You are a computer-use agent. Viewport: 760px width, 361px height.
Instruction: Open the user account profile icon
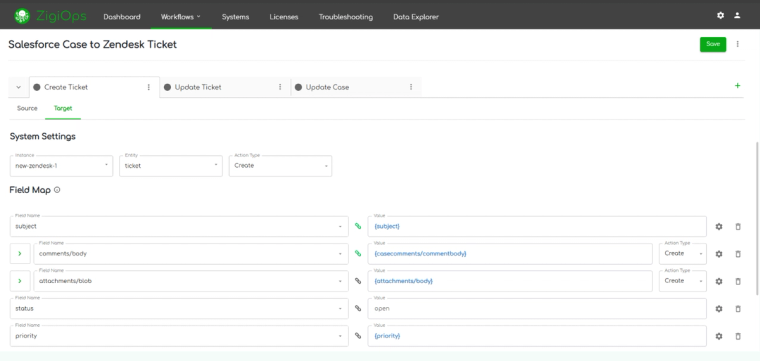pos(737,16)
